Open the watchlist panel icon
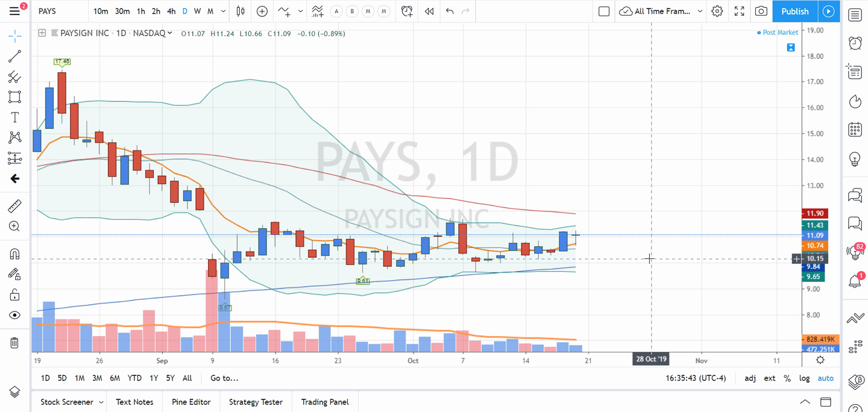The image size is (868, 412). pos(855,15)
